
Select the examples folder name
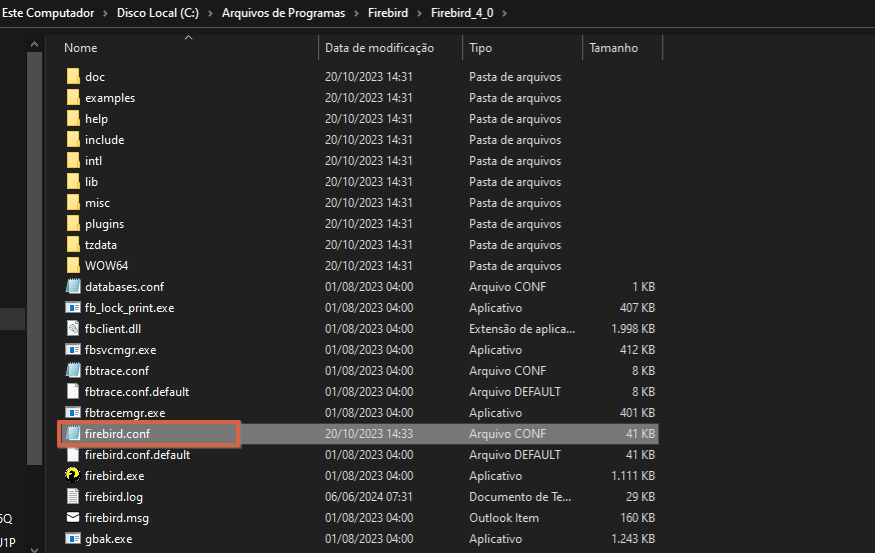(110, 98)
